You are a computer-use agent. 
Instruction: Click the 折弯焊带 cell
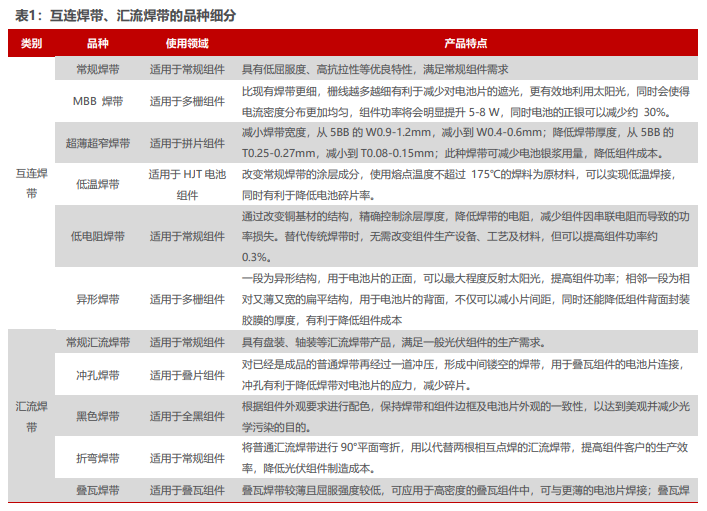(x=98, y=457)
